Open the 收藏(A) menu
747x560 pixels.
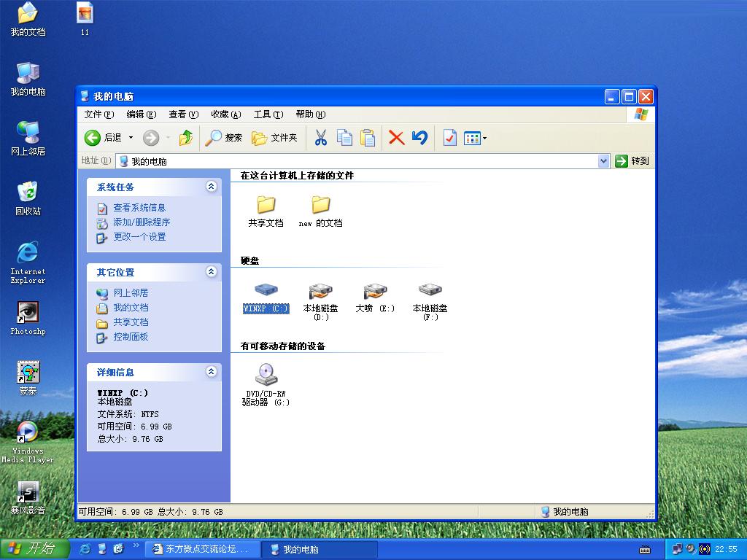click(226, 114)
